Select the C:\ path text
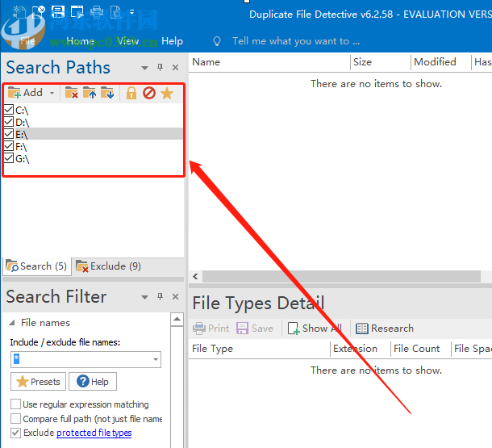This screenshot has height=448, width=492. 22,111
